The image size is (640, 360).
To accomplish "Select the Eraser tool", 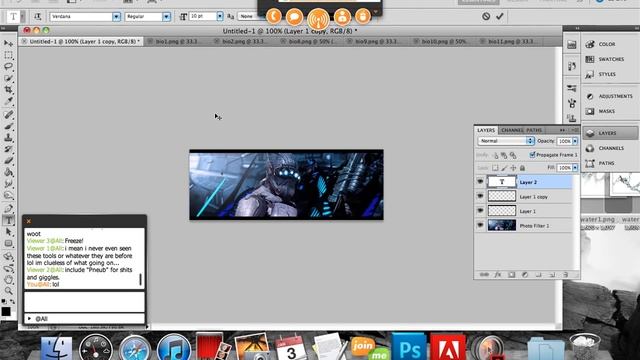I will (x=9, y=161).
